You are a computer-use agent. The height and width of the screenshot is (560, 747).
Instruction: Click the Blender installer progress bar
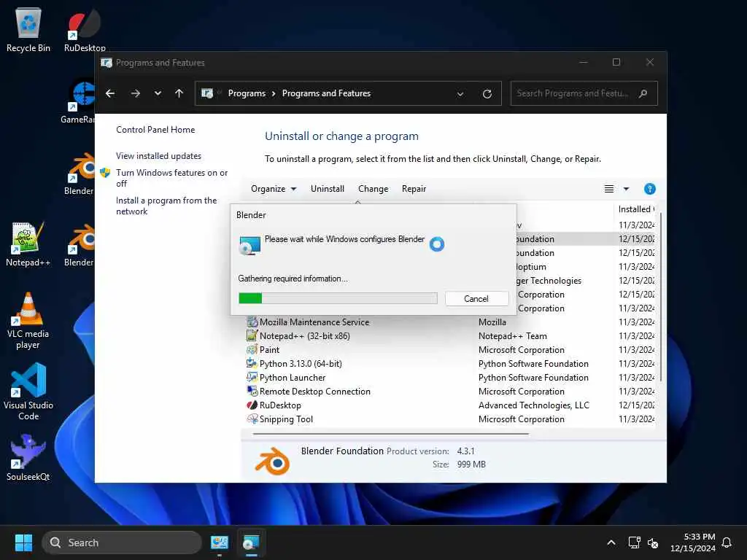pyautogui.click(x=338, y=298)
